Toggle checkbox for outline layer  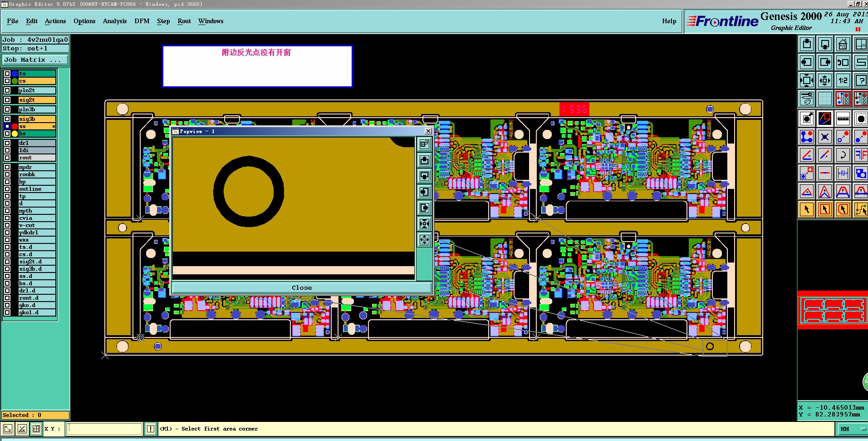(x=7, y=189)
